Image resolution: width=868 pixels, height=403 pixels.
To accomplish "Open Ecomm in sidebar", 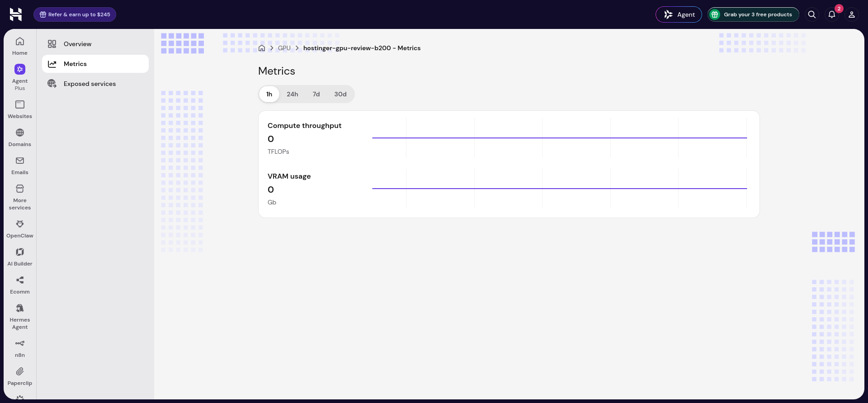I will pos(20,285).
